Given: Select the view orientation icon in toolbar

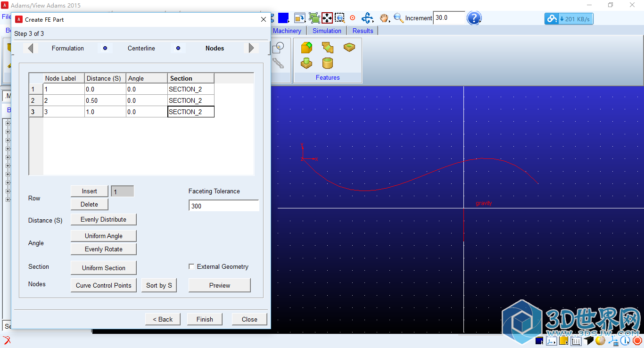Looking at the screenshot, I should tap(299, 18).
